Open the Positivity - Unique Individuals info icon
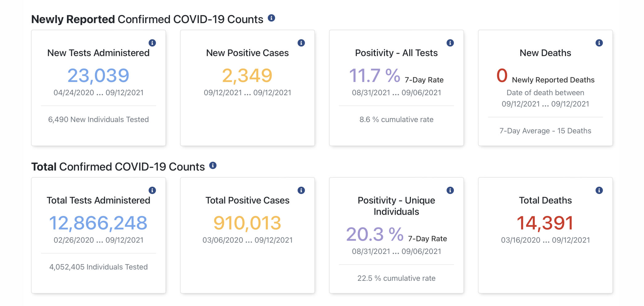This screenshot has width=644, height=306. (x=450, y=190)
